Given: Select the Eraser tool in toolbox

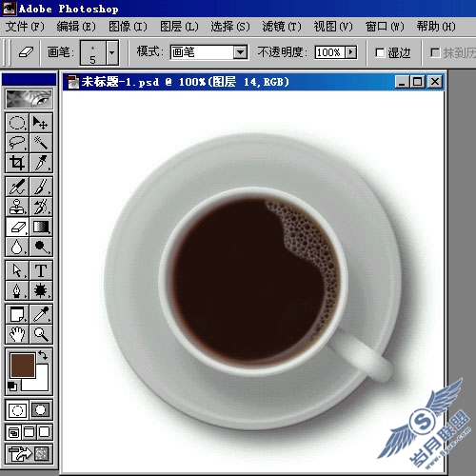Looking at the screenshot, I should (x=17, y=227).
